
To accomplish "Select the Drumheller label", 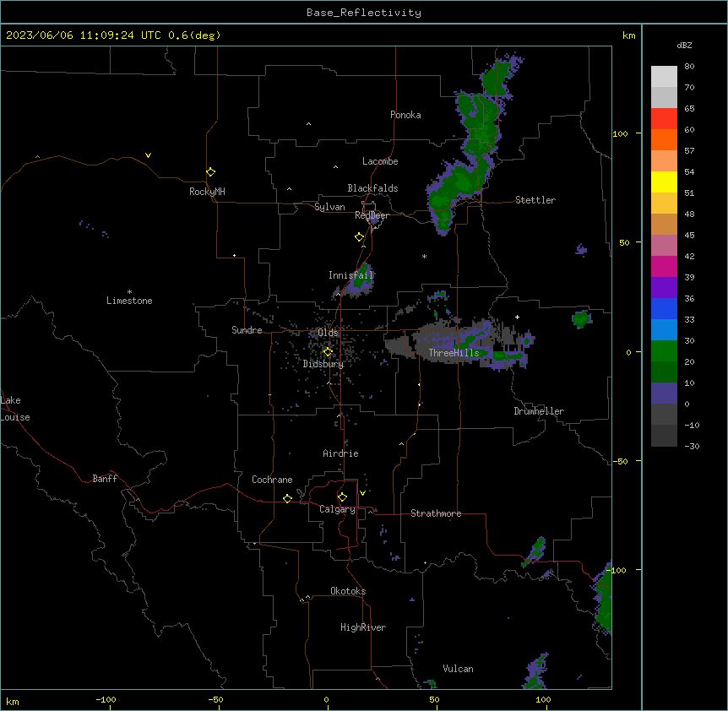I will pos(539,411).
